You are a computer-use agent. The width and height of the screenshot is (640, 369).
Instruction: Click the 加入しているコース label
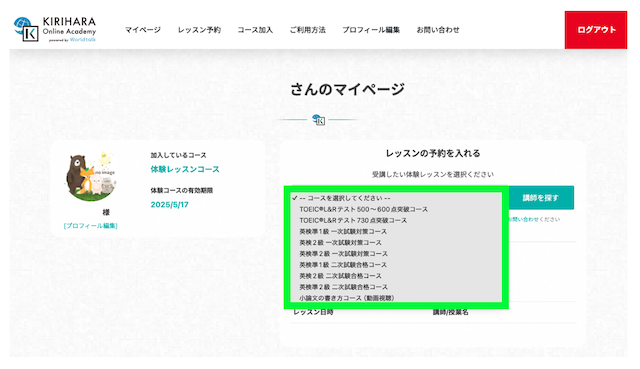178,155
